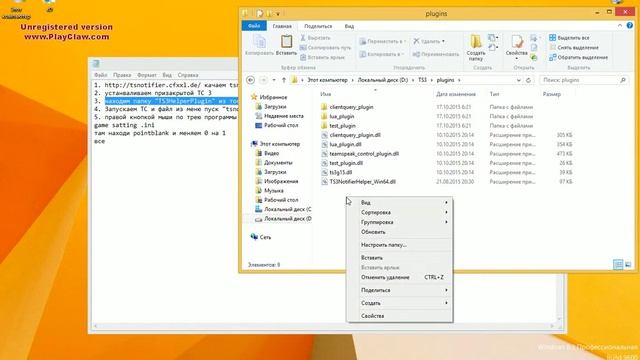Open Изображения in navigation pane

point(277,181)
